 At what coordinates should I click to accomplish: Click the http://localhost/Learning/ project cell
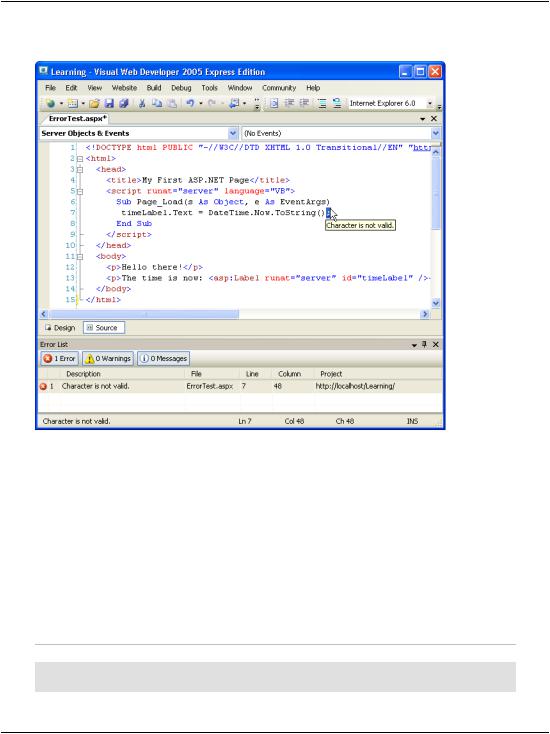point(355,386)
